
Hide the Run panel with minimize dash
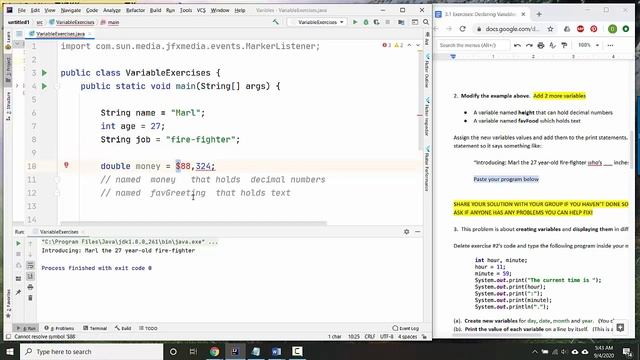(418, 231)
